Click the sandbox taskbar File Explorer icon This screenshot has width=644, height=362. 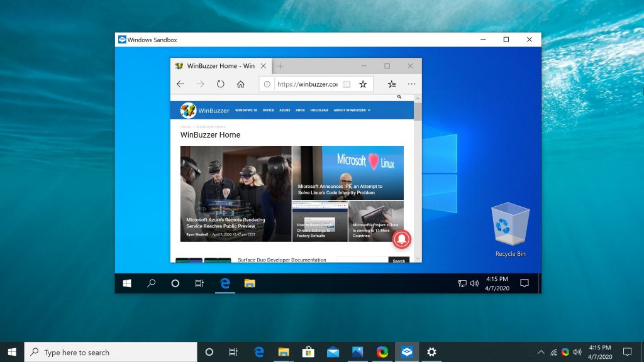click(x=250, y=283)
